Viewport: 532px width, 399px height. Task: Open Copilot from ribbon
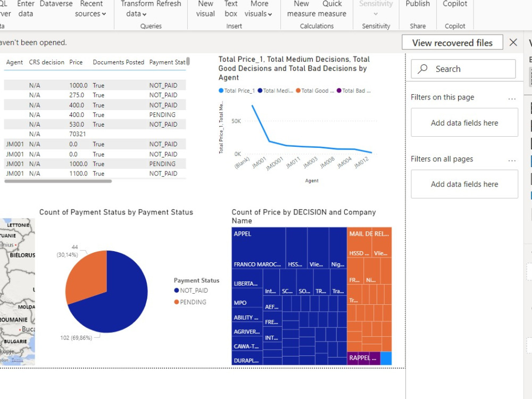click(x=455, y=4)
